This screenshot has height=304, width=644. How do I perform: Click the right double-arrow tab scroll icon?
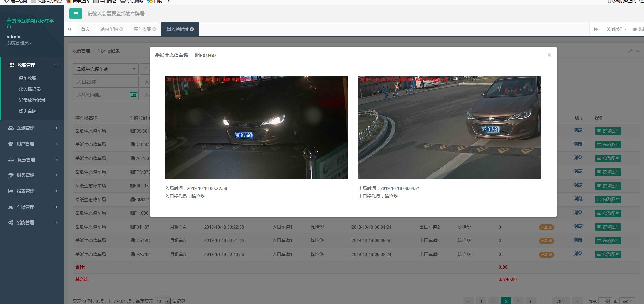tap(596, 29)
